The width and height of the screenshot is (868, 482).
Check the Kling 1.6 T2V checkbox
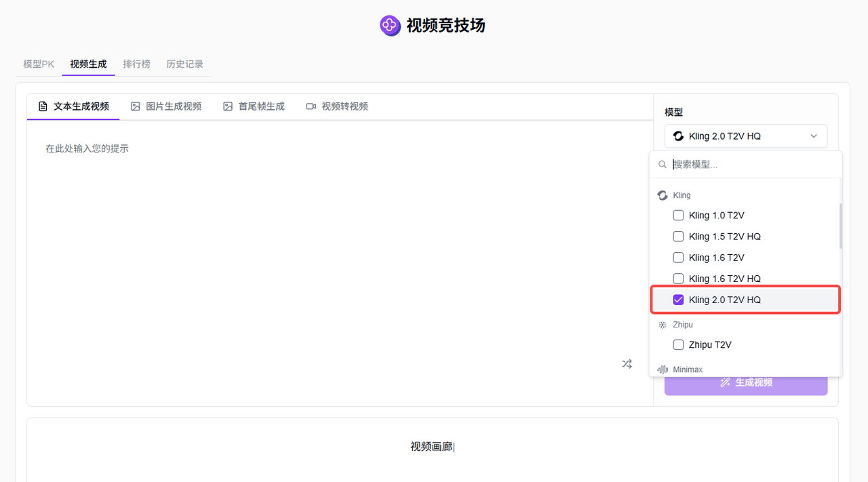678,258
